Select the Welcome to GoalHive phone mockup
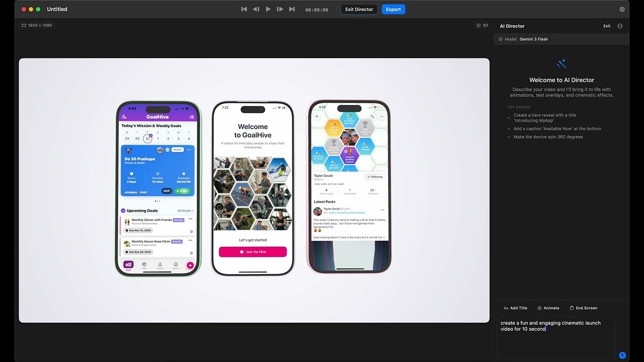 (253, 189)
